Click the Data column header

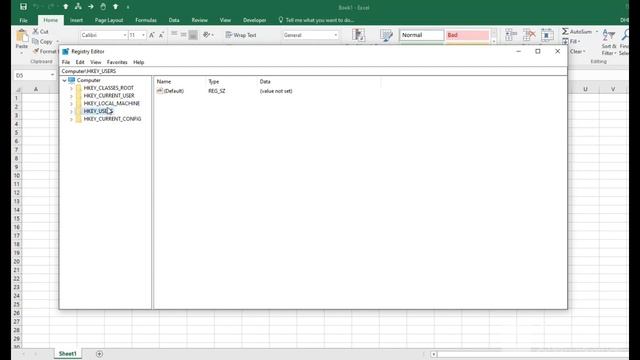(265, 82)
